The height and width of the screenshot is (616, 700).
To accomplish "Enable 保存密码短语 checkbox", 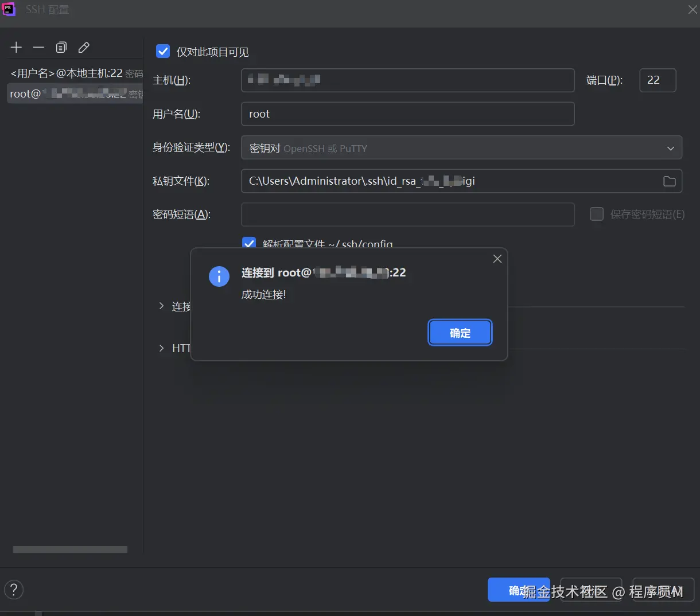I will [x=597, y=214].
